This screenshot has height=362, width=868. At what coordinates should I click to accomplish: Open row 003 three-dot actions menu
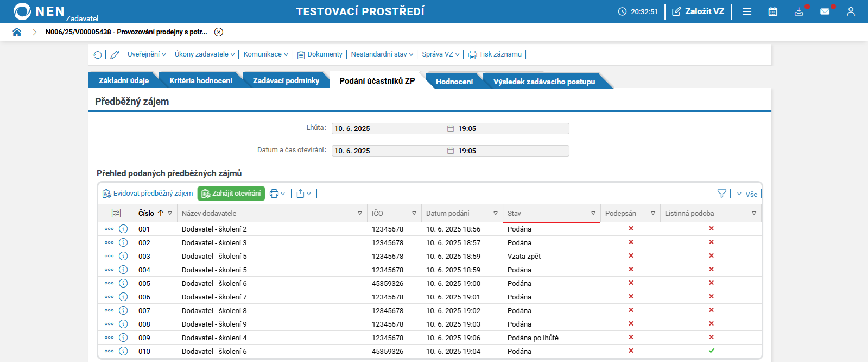[x=109, y=256]
